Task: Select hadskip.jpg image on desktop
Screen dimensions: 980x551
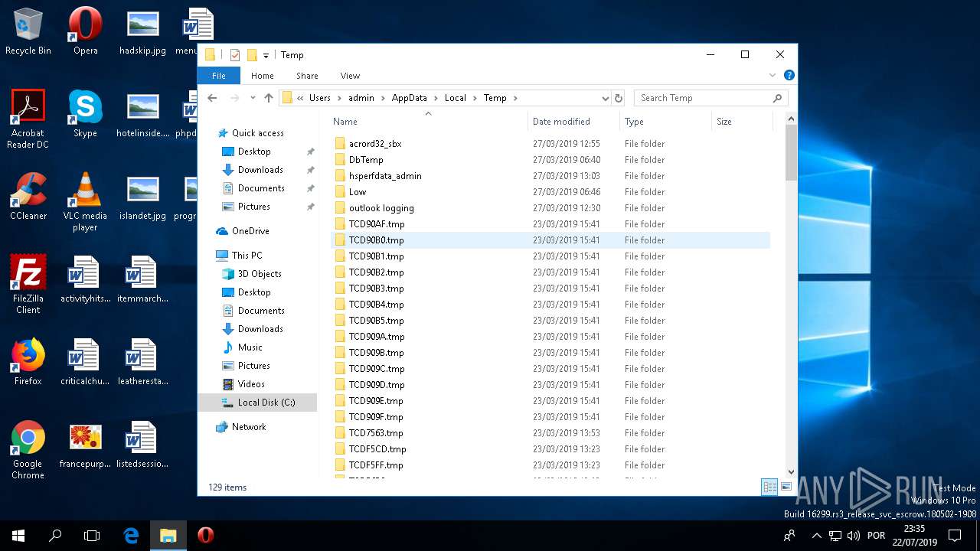Action: pyautogui.click(x=142, y=31)
